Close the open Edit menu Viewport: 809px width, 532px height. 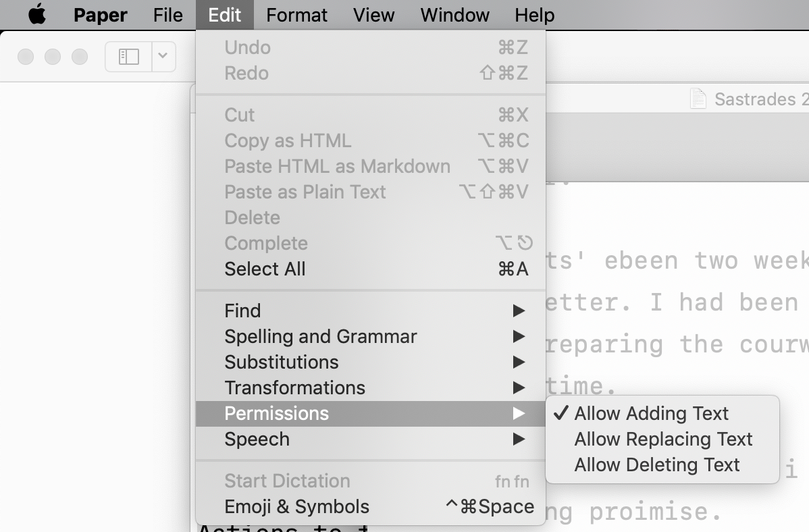(224, 15)
